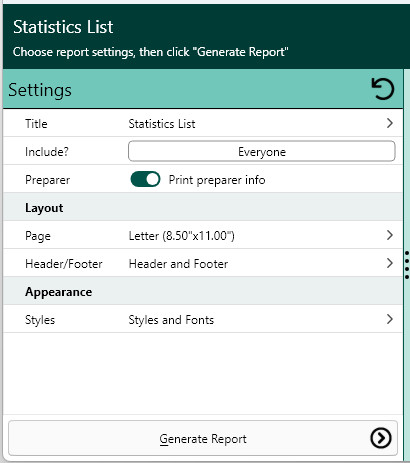Click the Print preparer info text
410x463 pixels.
point(217,180)
